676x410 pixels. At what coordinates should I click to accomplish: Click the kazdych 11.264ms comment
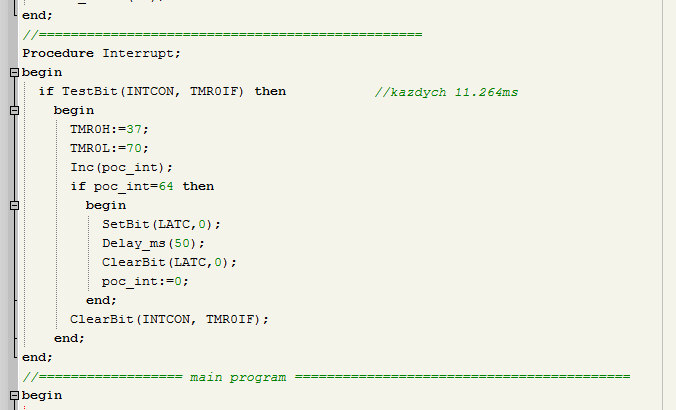click(446, 92)
